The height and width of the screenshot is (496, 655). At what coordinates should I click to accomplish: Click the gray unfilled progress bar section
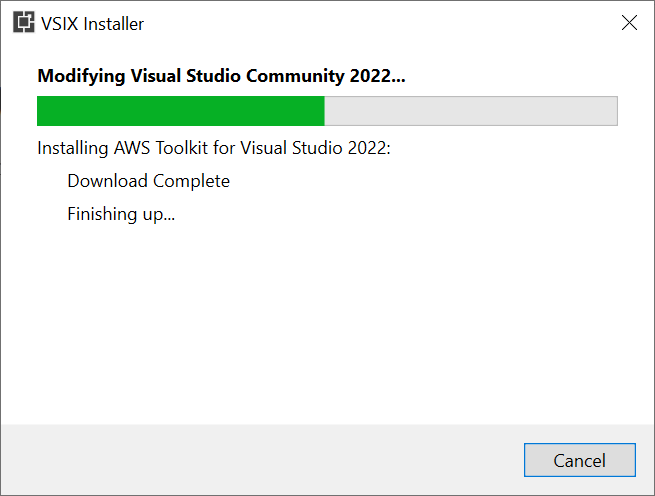471,111
